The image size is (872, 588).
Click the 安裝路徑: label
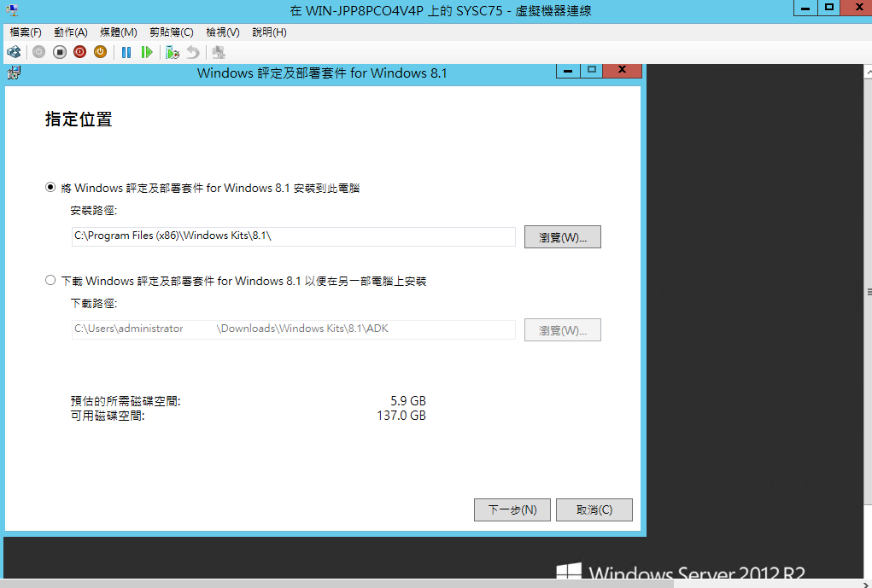click(x=93, y=211)
